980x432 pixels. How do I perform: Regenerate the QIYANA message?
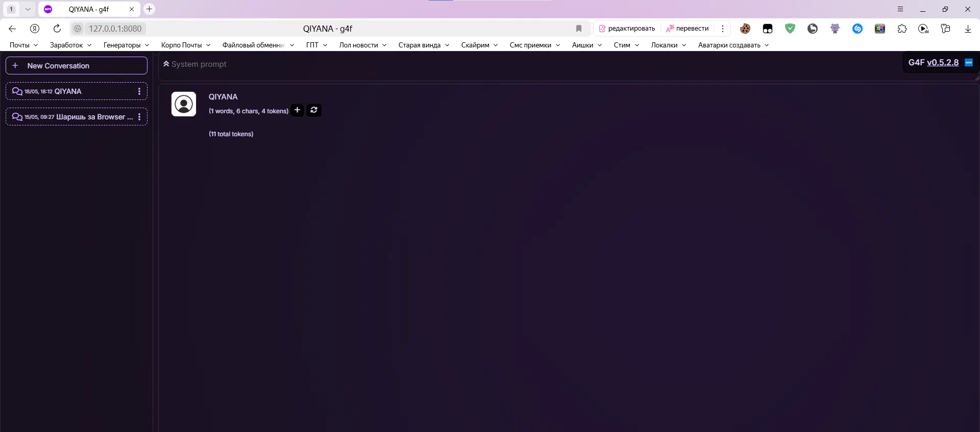(314, 110)
